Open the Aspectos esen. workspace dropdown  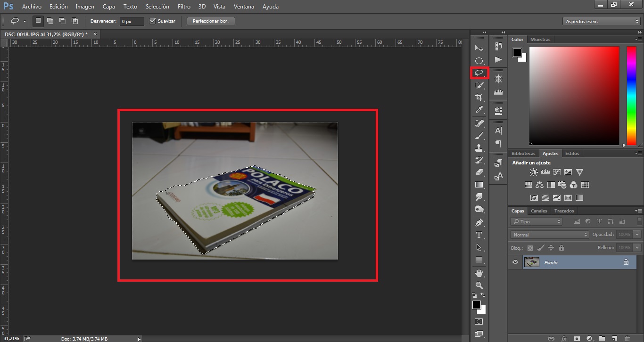601,21
